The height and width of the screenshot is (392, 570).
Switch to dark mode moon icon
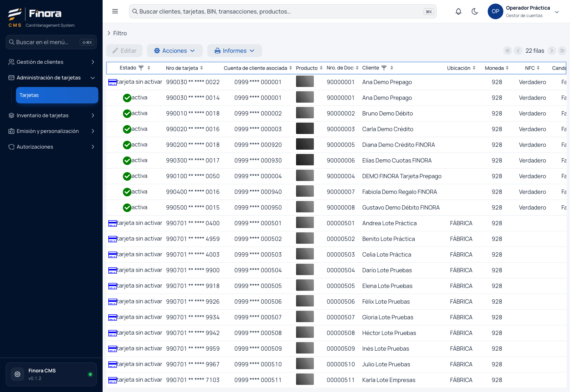[475, 11]
